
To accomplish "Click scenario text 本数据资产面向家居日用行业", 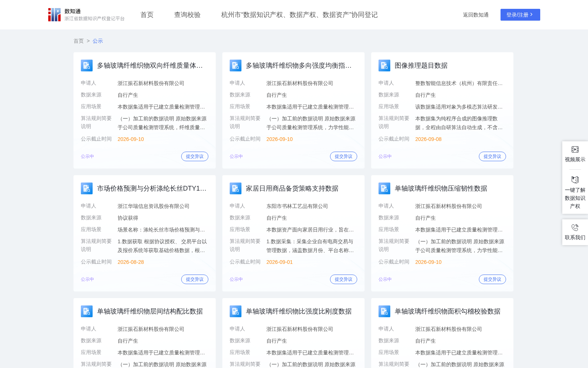I will point(310,230).
